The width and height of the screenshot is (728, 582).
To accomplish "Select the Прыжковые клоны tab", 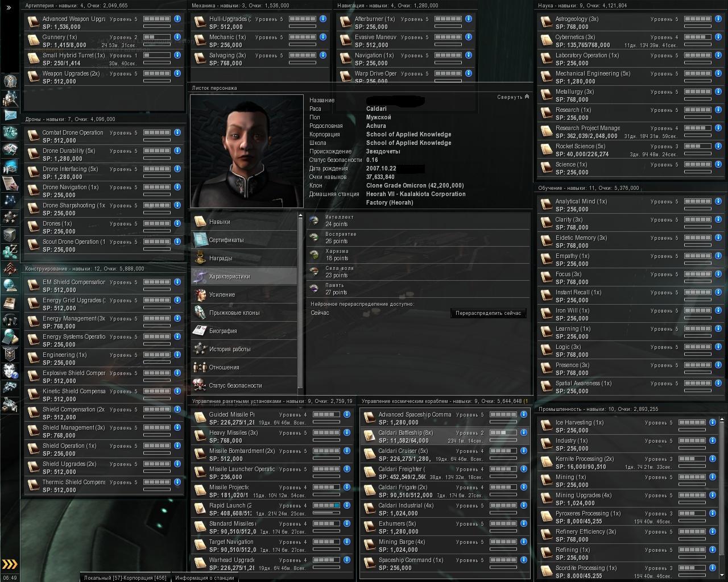I will pos(244,313).
